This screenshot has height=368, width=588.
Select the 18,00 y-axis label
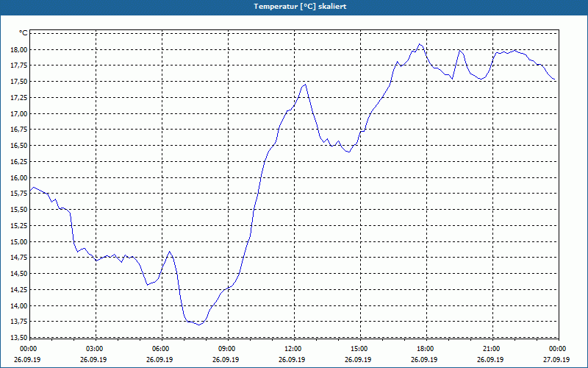pos(21,49)
